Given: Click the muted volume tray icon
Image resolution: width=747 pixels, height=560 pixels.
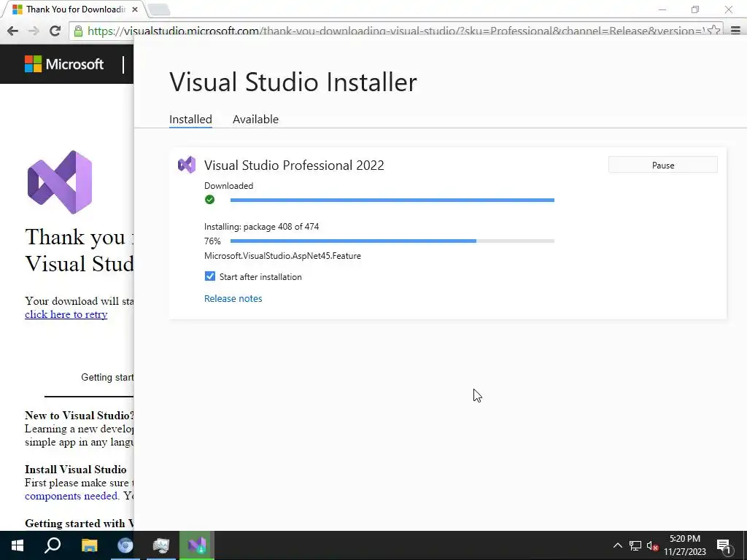Looking at the screenshot, I should (x=653, y=545).
